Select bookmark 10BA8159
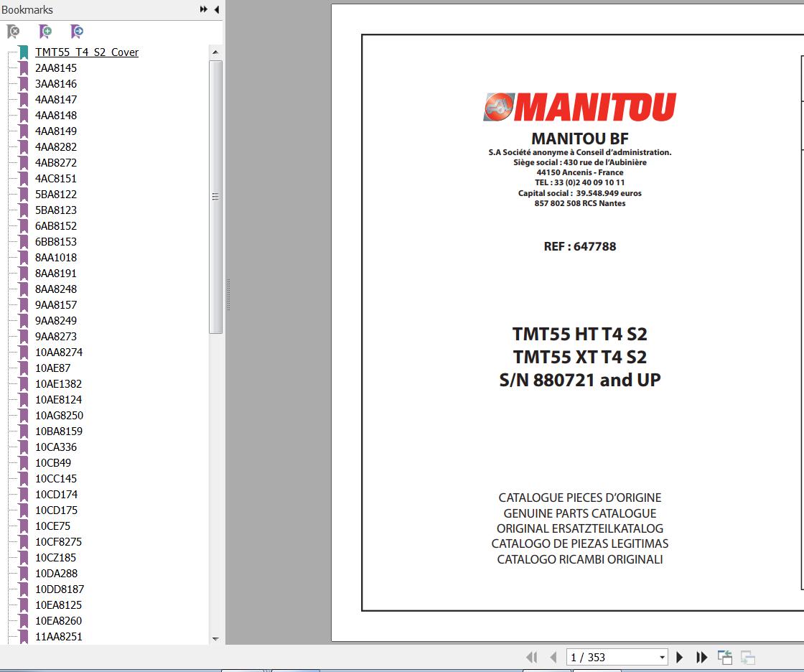The width and height of the screenshot is (804, 672). 59,431
